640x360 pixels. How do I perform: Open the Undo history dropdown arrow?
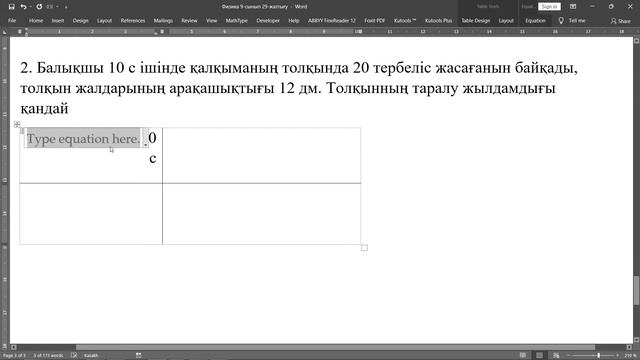pyautogui.click(x=31, y=7)
